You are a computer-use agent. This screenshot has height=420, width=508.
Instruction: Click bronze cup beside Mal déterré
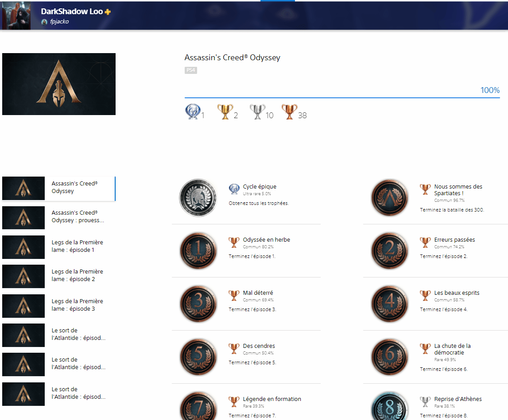[x=234, y=295]
